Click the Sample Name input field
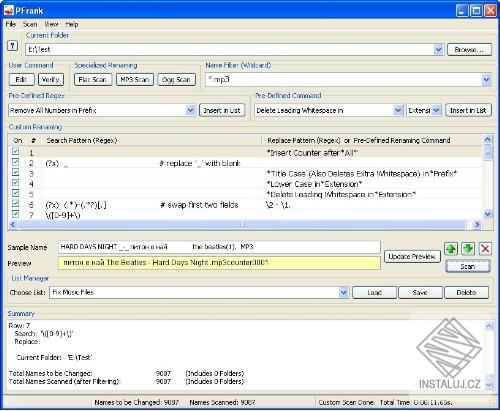Viewport: 500px width, 411px height. [x=219, y=247]
